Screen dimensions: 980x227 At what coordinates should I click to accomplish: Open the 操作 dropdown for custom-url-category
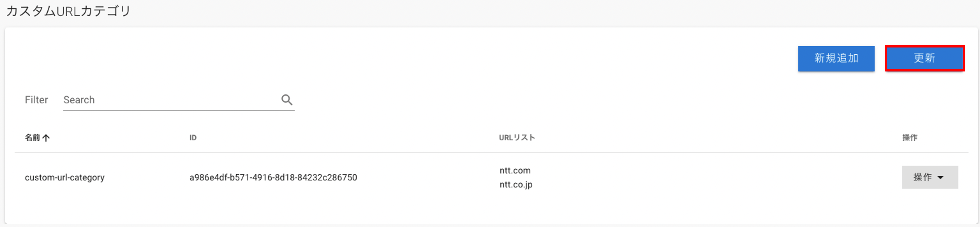click(x=930, y=177)
